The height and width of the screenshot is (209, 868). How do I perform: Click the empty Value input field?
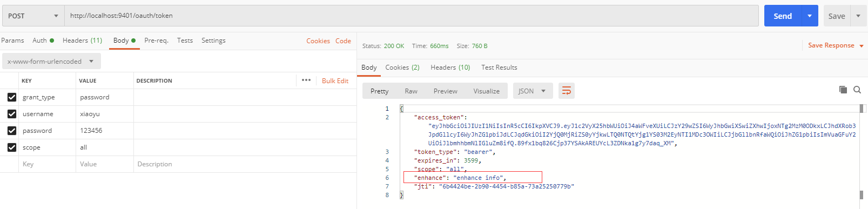tap(105, 164)
